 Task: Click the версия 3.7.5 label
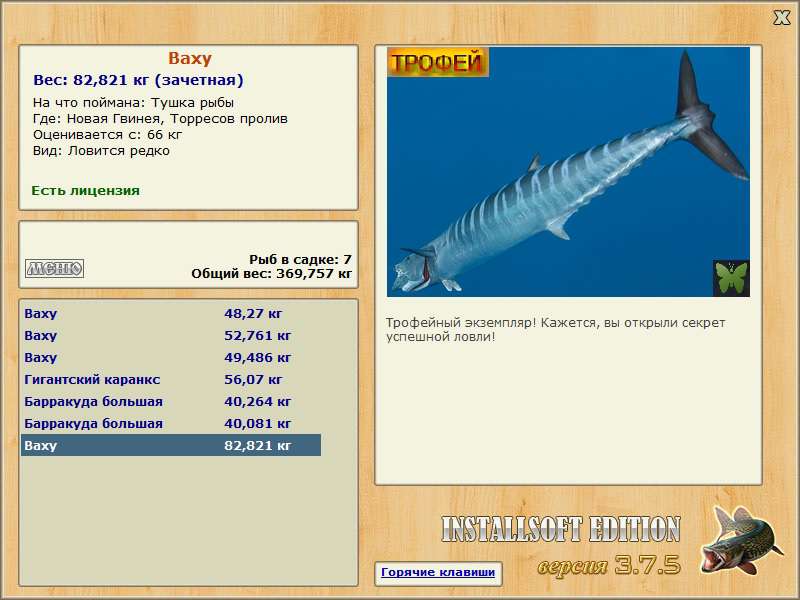click(x=609, y=565)
